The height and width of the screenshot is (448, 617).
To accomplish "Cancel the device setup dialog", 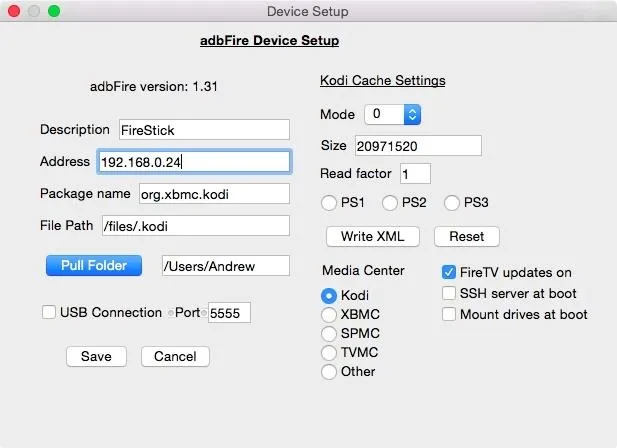I will (x=175, y=356).
